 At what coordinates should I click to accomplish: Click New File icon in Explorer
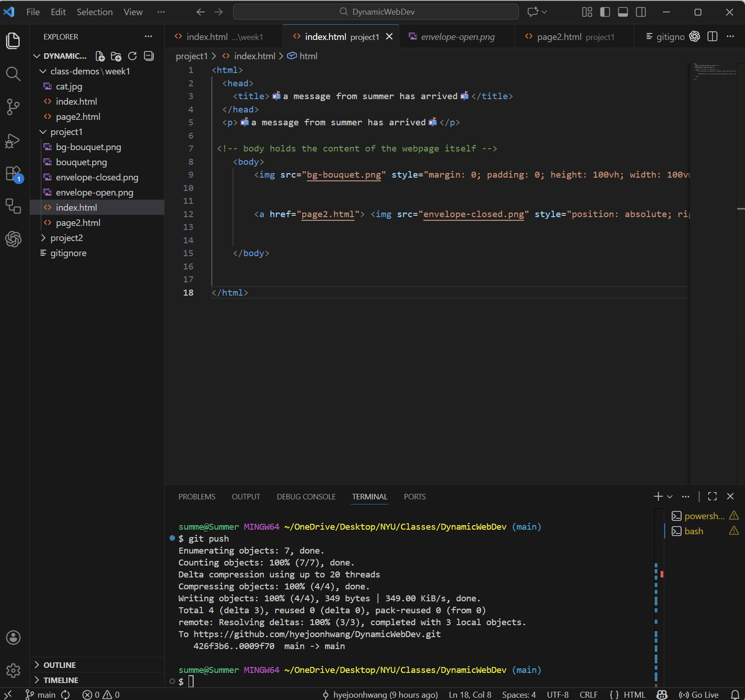click(x=100, y=56)
